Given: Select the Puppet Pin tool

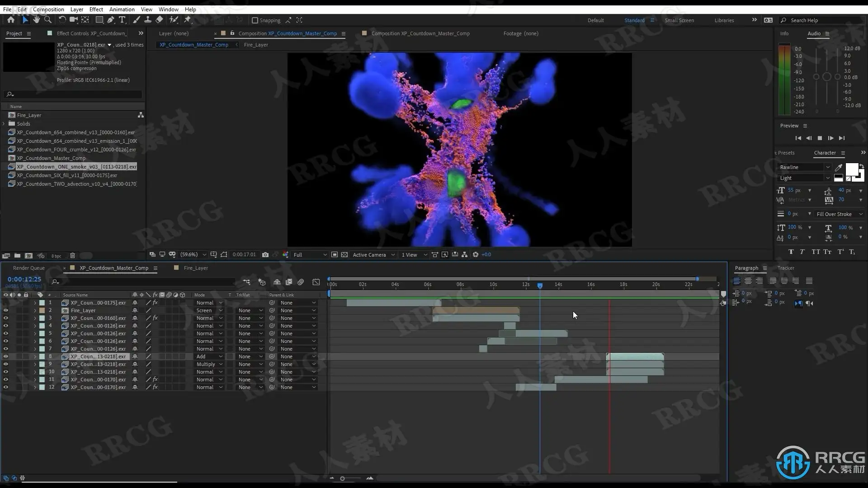Looking at the screenshot, I should [188, 20].
